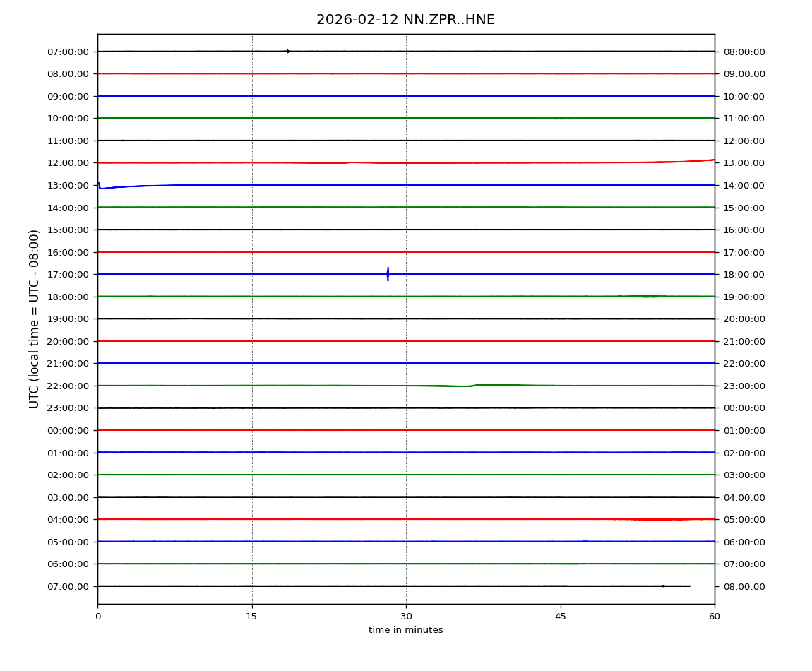
Task: Click the initial dip on the 13:00 blue trace
Action: coord(101,187)
